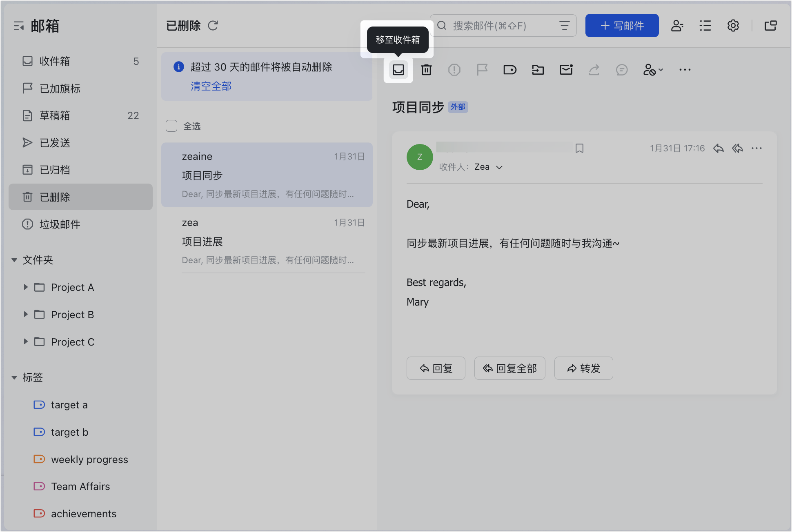Open the block sender dropdown icon

pyautogui.click(x=653, y=70)
